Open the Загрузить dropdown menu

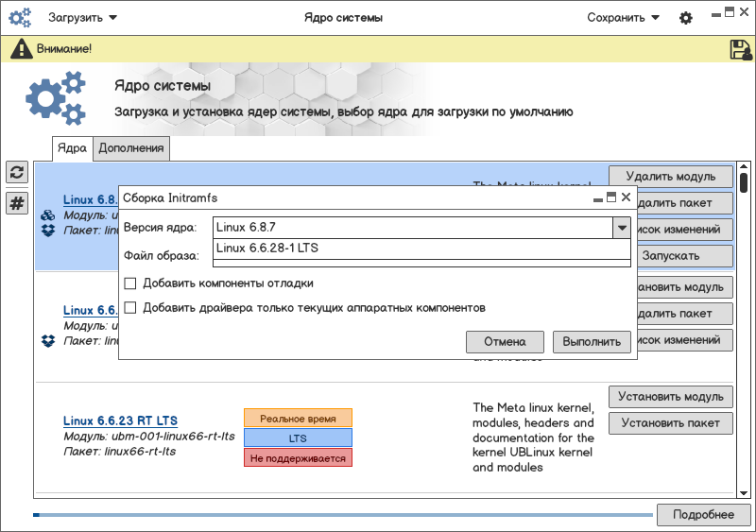pos(82,17)
